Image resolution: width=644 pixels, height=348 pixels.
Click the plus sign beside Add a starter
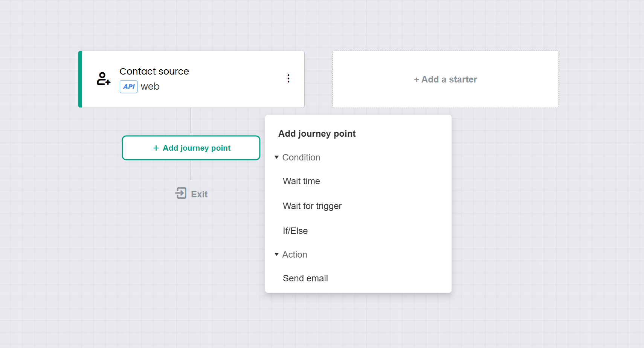click(x=416, y=80)
